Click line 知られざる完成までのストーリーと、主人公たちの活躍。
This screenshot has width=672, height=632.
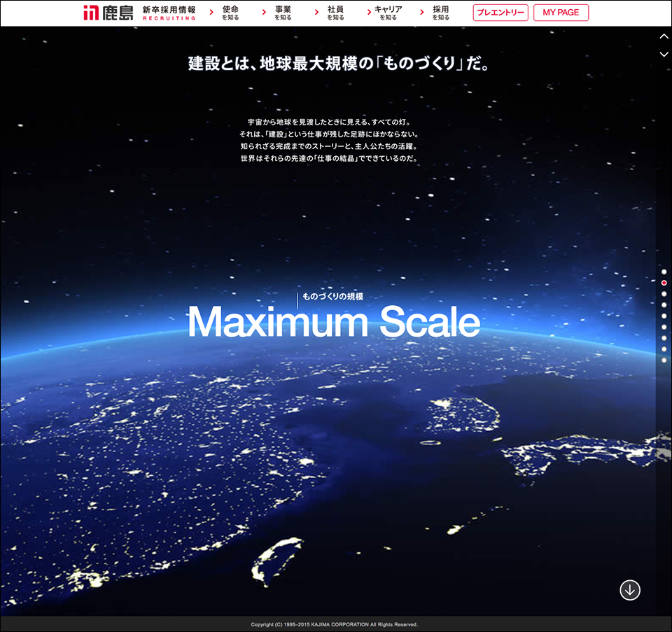tap(329, 146)
